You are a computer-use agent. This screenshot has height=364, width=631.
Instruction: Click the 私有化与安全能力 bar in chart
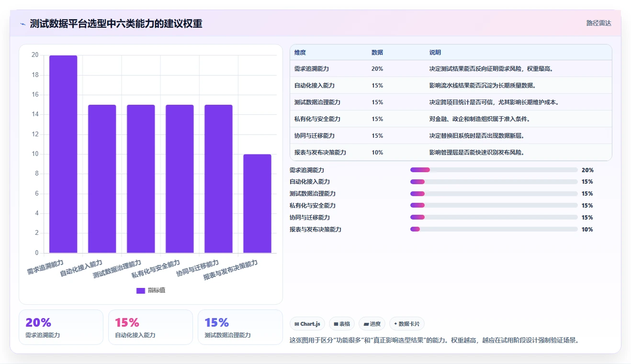pyautogui.click(x=180, y=179)
